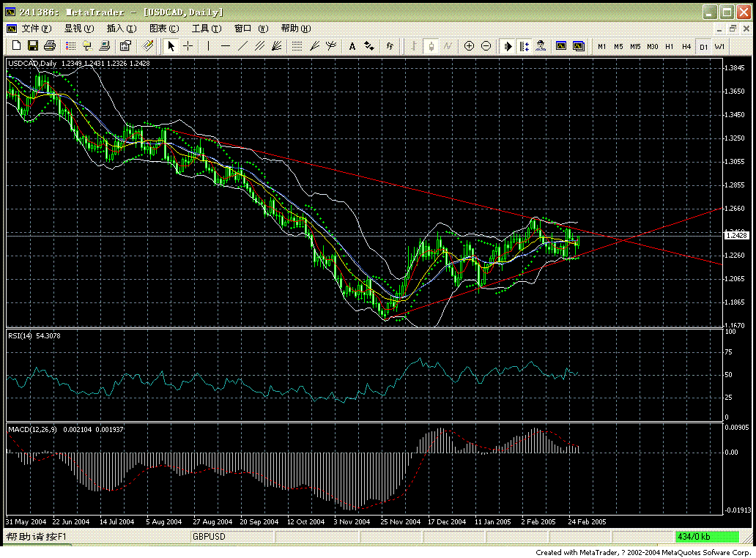
Task: Switch to the H4 timeframe
Action: pyautogui.click(x=686, y=45)
